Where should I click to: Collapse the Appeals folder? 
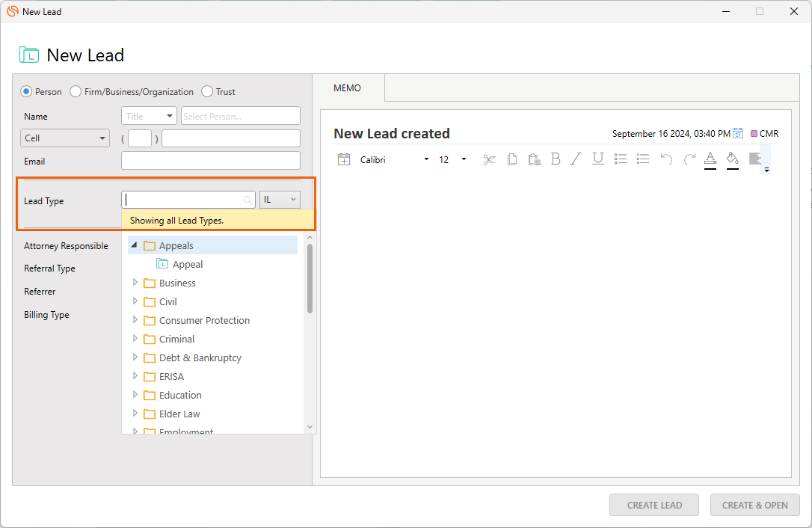click(x=134, y=245)
